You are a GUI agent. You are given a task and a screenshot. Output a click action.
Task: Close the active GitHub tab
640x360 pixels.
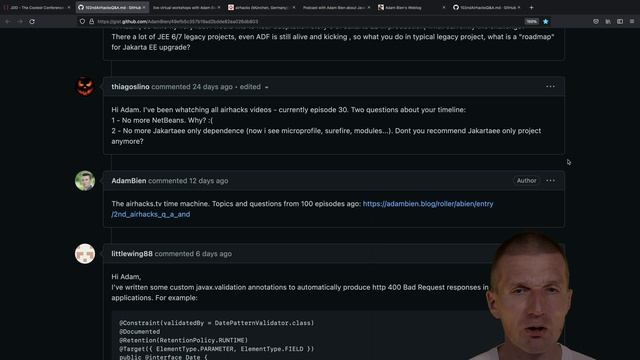tap(144, 7)
